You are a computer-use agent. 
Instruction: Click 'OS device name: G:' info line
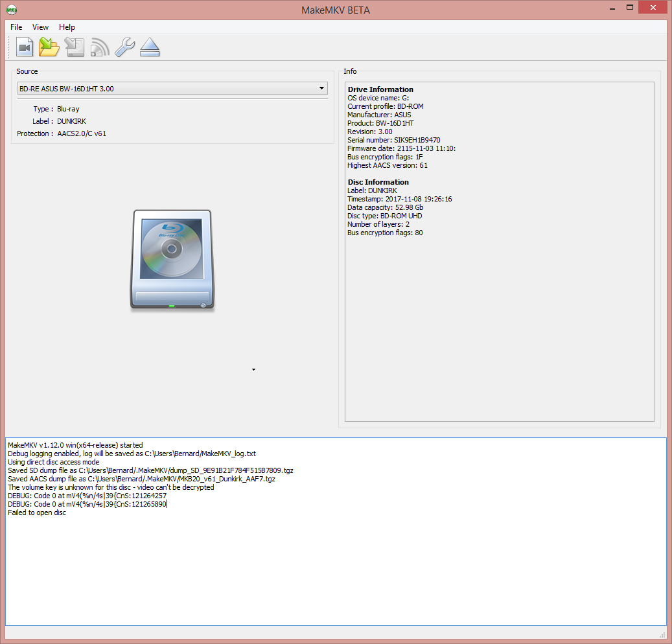(378, 98)
